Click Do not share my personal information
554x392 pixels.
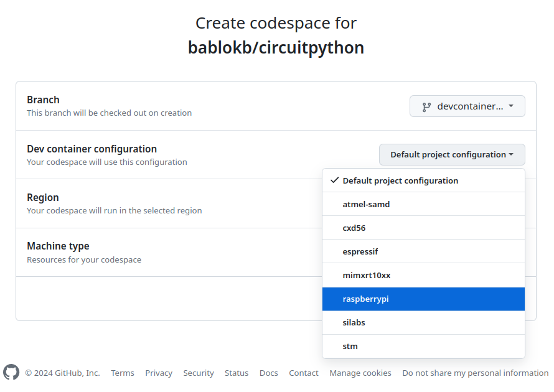pos(476,373)
